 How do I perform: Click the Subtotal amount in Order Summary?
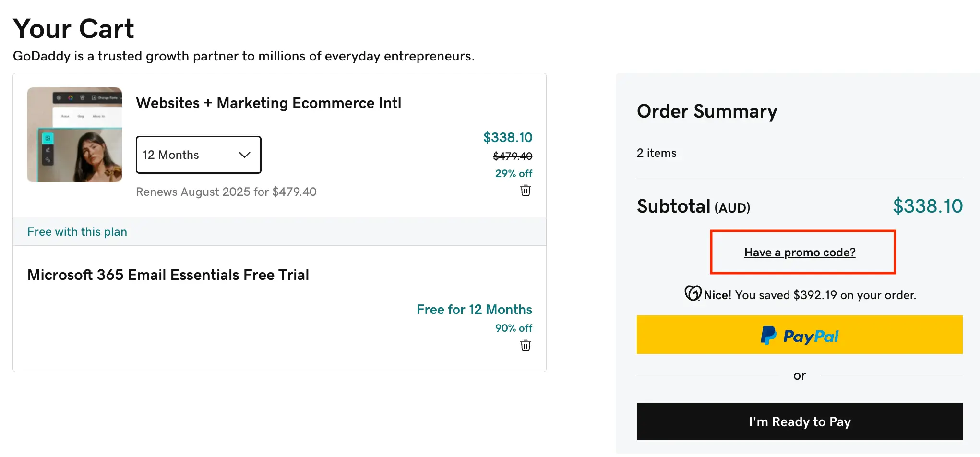coord(927,206)
